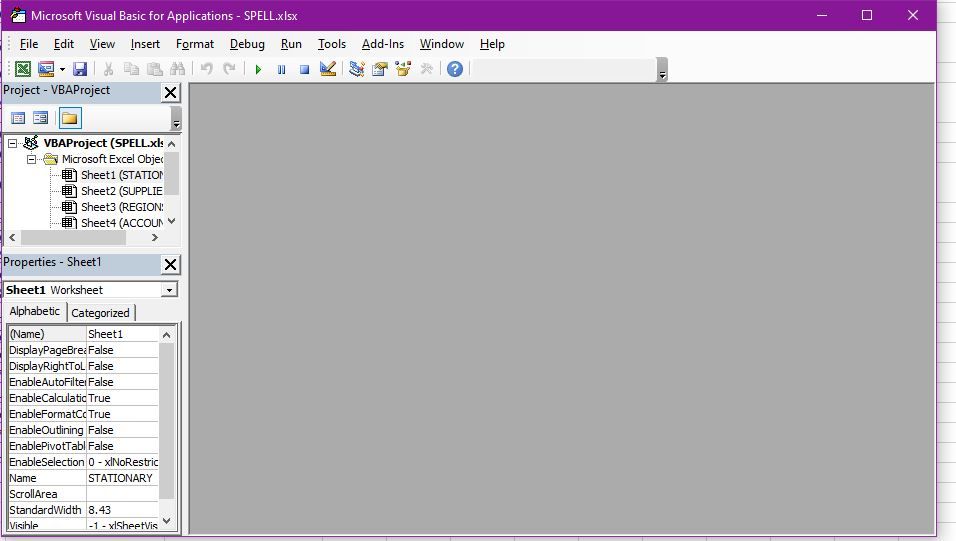
Task: Open the Insert UserForm dropdown arrow
Action: pos(62,69)
